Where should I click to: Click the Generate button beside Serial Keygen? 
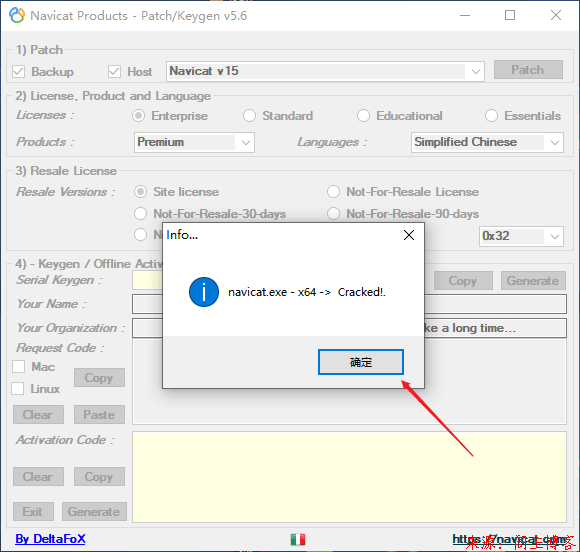tap(533, 281)
